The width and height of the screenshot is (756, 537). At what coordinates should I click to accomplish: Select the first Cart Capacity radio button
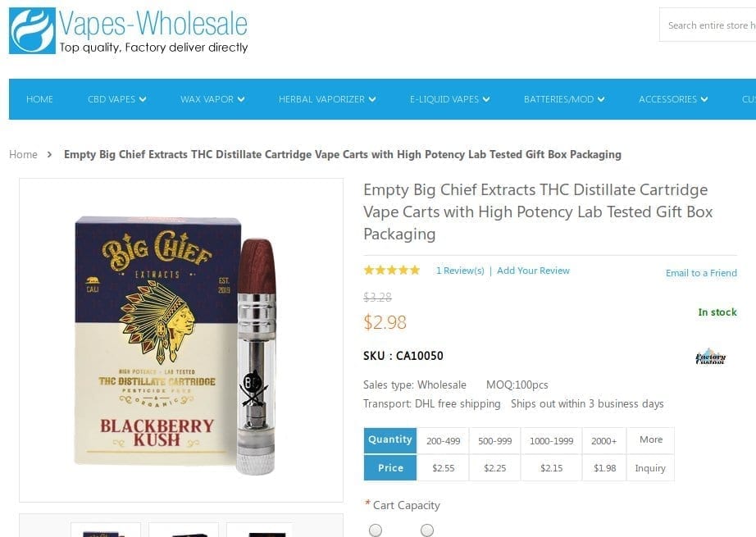(375, 530)
